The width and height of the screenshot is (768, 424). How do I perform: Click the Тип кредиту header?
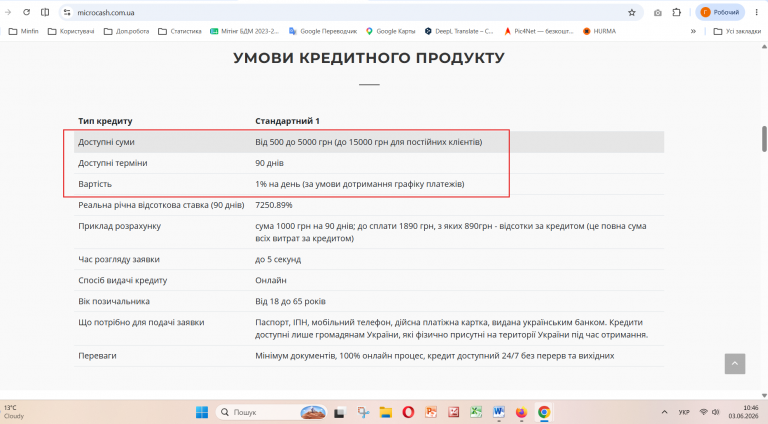[x=105, y=121]
